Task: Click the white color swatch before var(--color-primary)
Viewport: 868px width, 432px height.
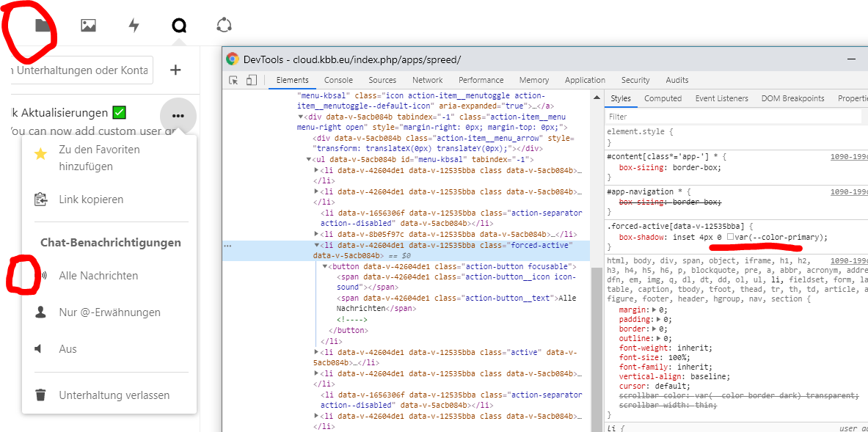Action: coord(730,237)
